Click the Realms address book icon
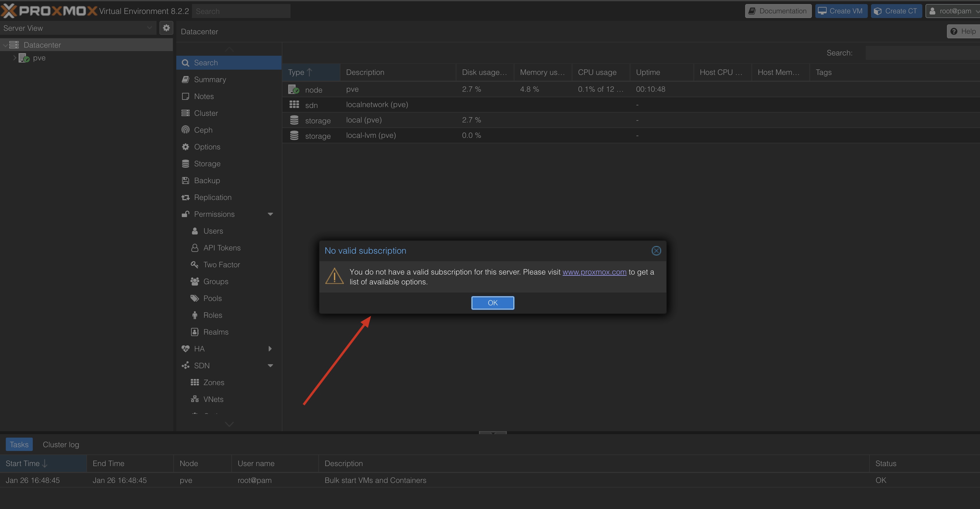 click(x=195, y=332)
